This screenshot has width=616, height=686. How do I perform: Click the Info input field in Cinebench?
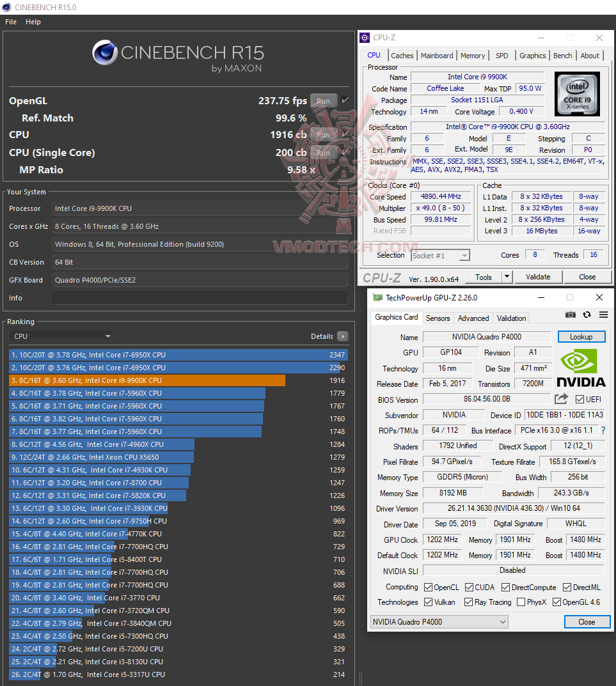click(x=200, y=298)
